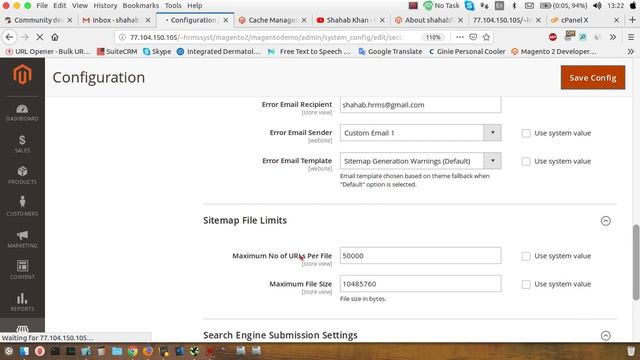Click the Save Config button

click(593, 78)
